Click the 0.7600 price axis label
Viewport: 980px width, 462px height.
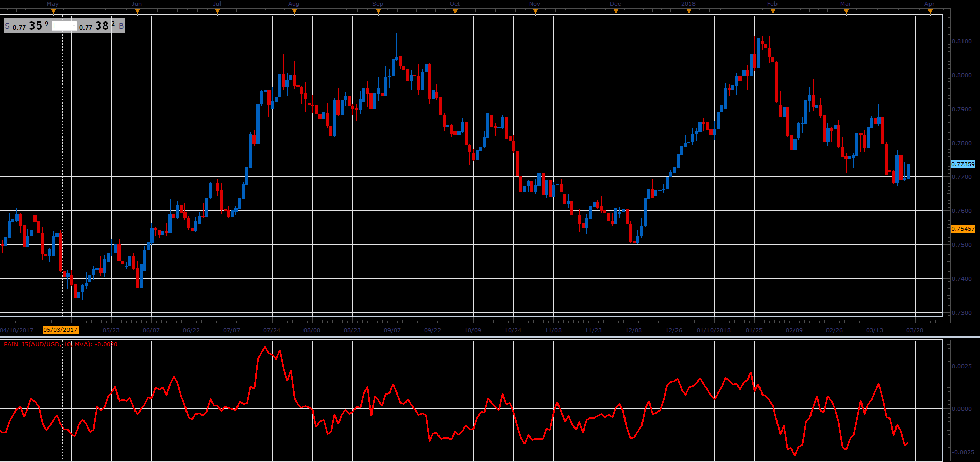tap(961, 211)
